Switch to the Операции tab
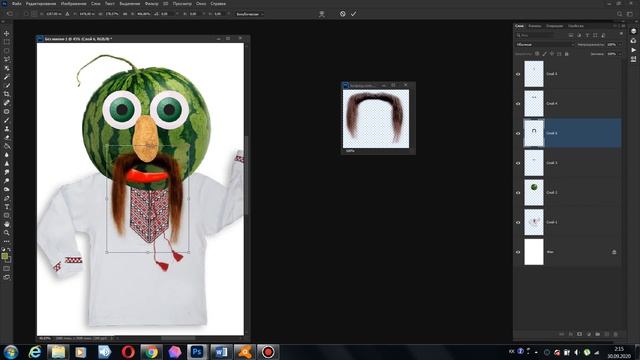 point(555,26)
